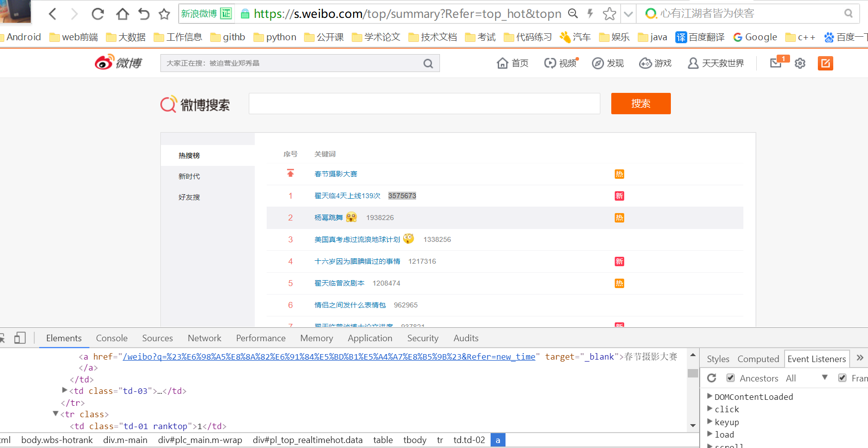Switch to DevTools Performance tab
Screen dimensions: 868x448
tap(261, 338)
